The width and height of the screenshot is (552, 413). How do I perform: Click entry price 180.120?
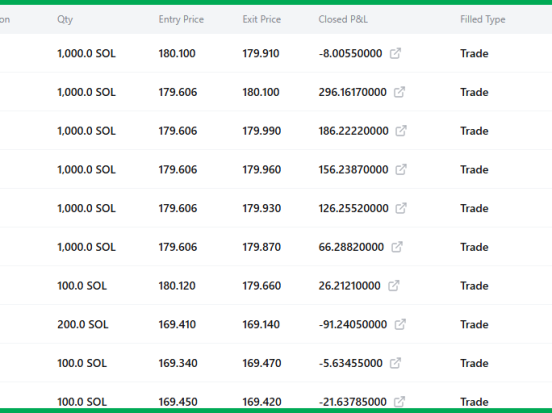point(177,286)
